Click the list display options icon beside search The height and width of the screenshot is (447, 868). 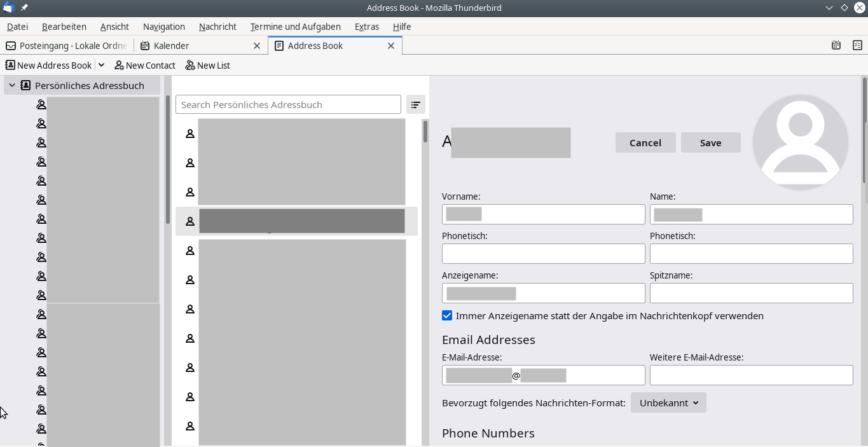pos(415,104)
